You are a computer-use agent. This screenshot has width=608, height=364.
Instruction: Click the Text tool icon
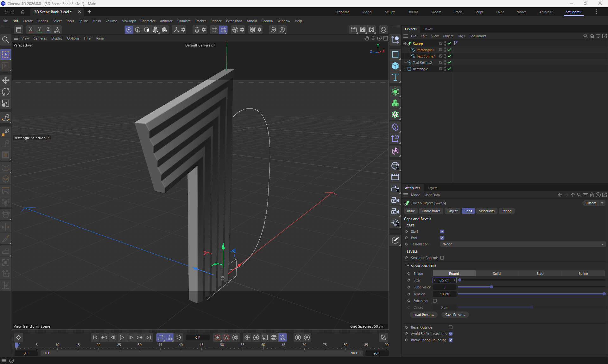[x=395, y=77]
